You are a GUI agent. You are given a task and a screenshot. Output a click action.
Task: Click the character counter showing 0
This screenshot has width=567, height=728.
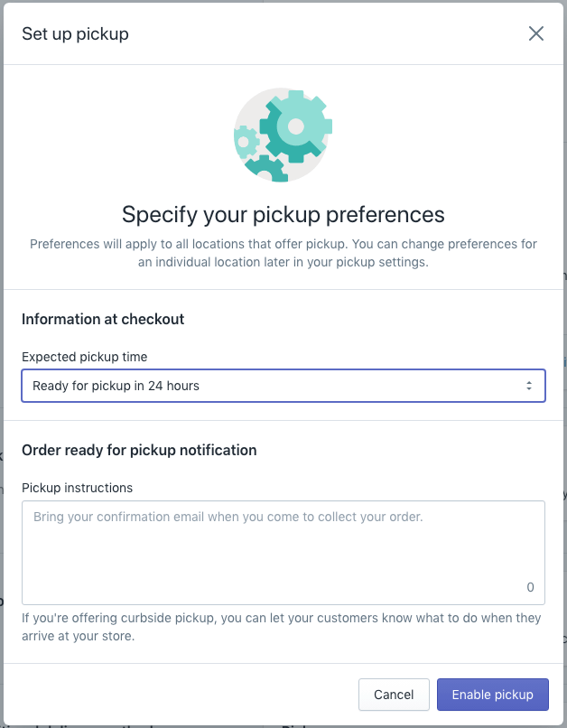point(530,587)
